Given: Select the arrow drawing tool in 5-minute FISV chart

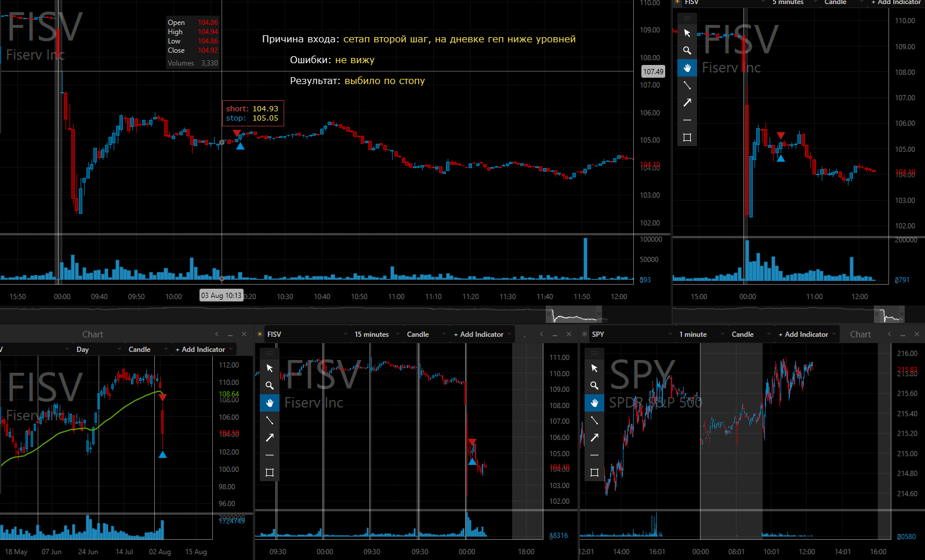Looking at the screenshot, I should point(687,103).
